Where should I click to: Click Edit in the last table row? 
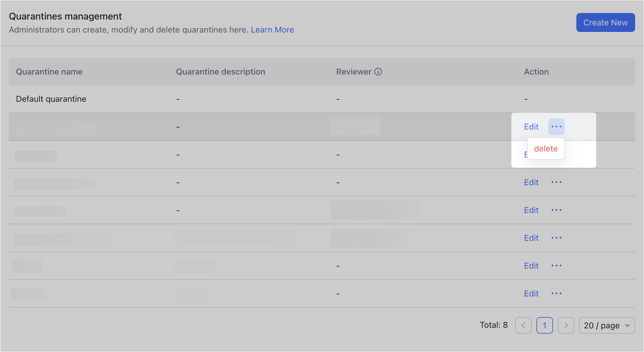[531, 293]
